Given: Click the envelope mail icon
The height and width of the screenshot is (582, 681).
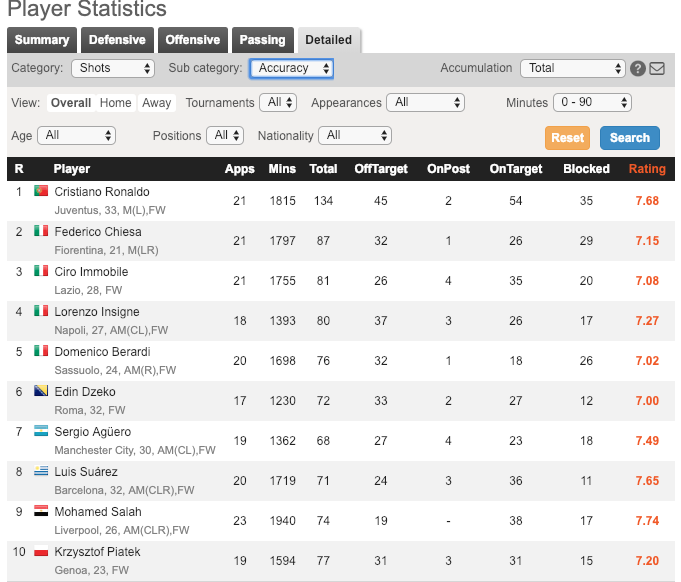Looking at the screenshot, I should pyautogui.click(x=657, y=69).
